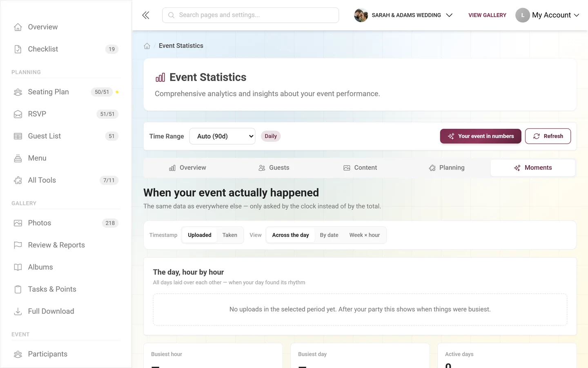Click the Moments tab sparkle icon

[x=517, y=168]
